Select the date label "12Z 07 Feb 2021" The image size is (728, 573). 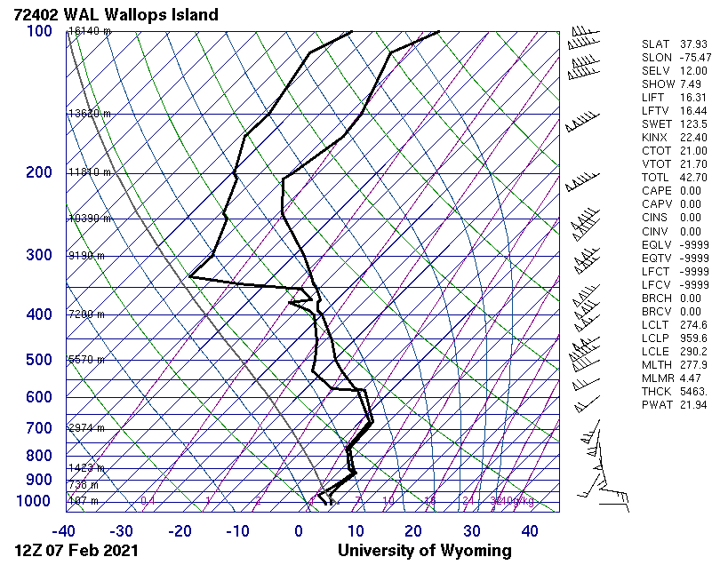[76, 550]
